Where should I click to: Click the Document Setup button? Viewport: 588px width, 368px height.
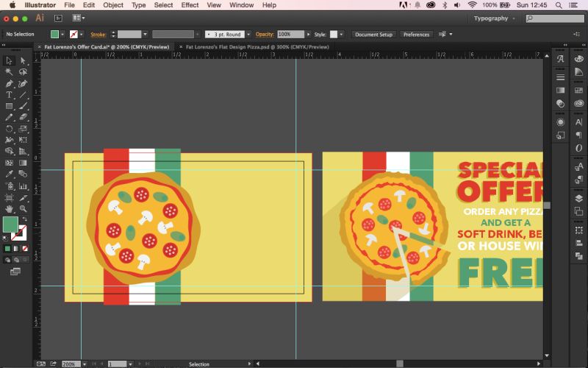pos(373,34)
